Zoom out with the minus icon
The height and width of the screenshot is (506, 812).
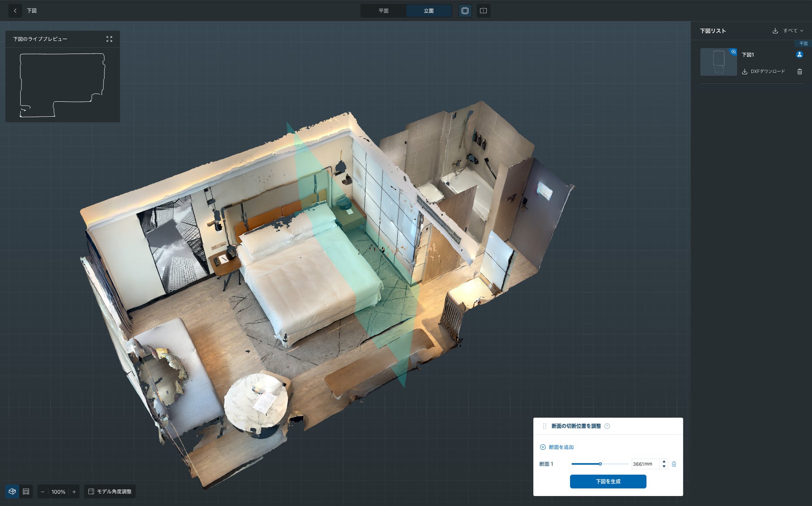coord(42,492)
